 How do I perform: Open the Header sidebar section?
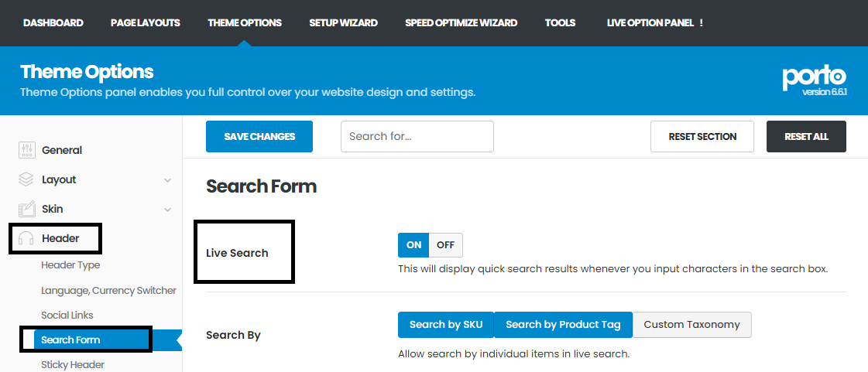60,238
